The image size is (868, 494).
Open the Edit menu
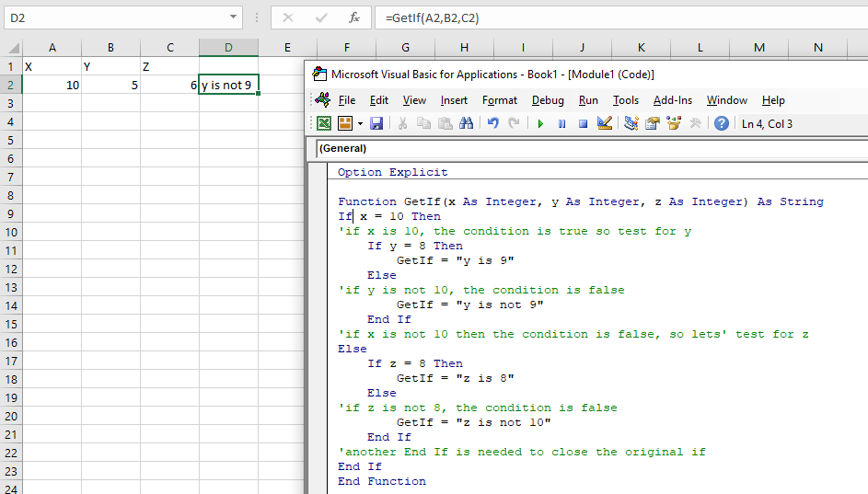click(x=378, y=100)
